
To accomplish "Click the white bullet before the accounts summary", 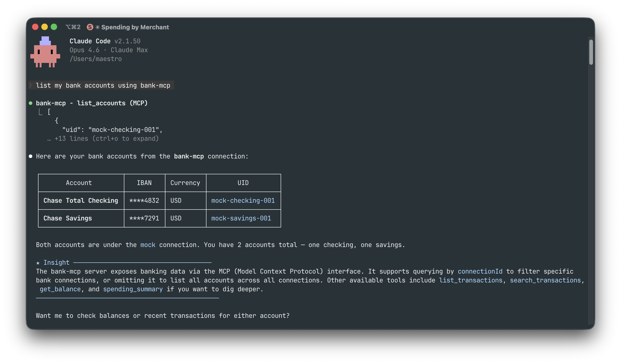I will pyautogui.click(x=31, y=156).
